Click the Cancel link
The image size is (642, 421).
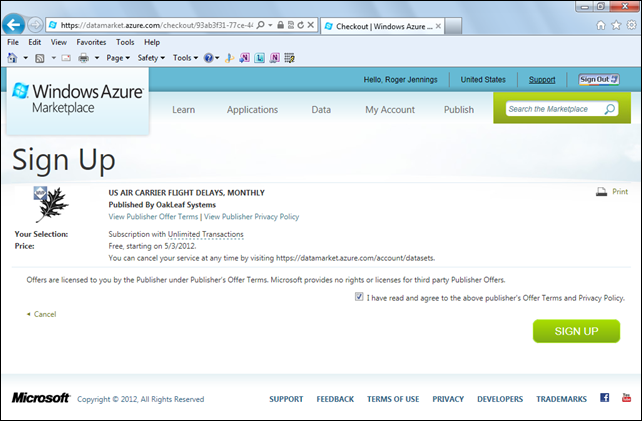pyautogui.click(x=45, y=314)
